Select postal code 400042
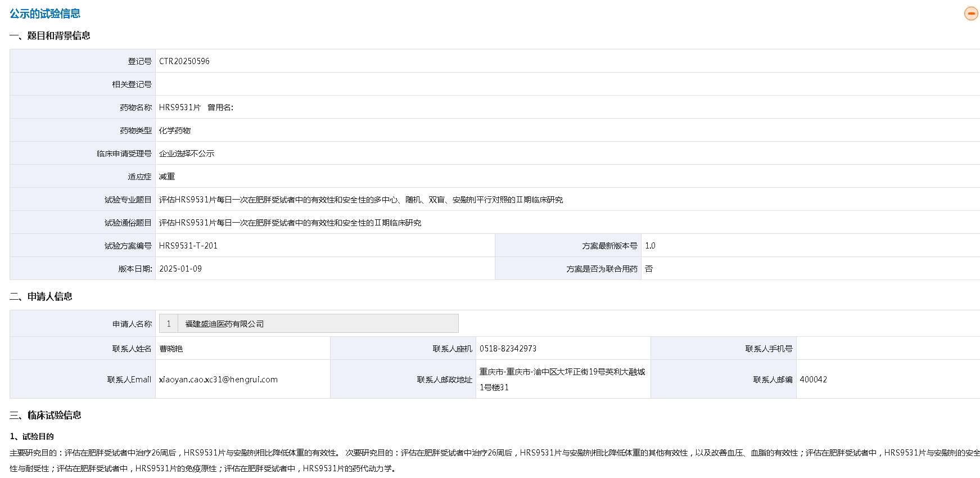The width and height of the screenshot is (980, 478). pos(814,380)
